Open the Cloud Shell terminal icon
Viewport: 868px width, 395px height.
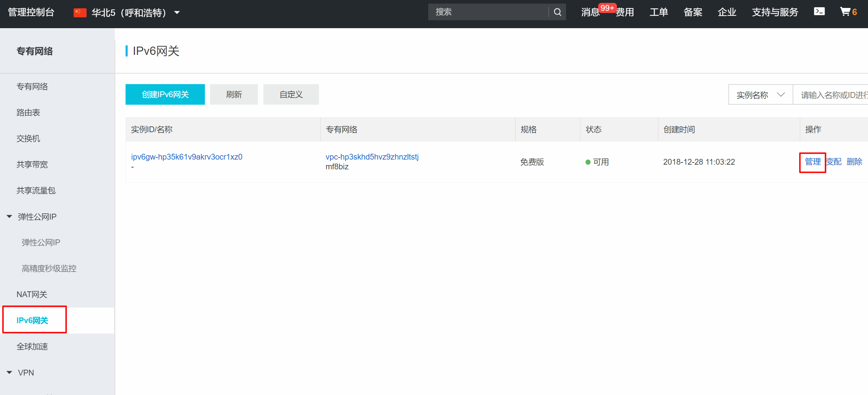pos(819,12)
